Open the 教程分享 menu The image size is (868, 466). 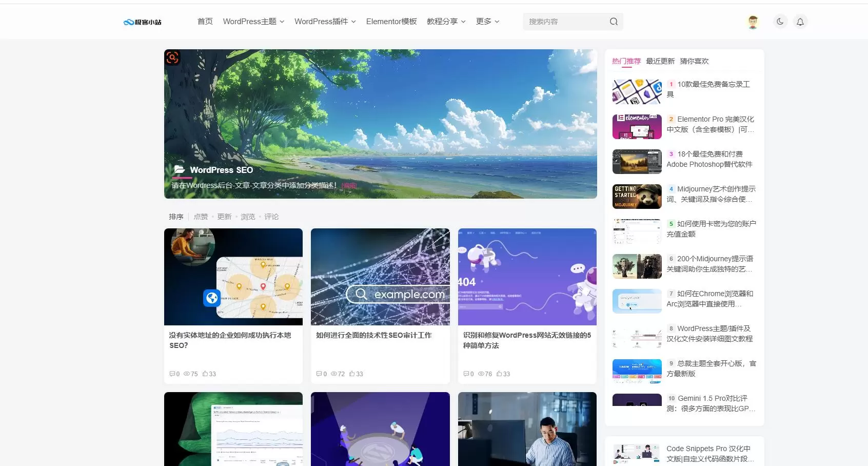click(446, 22)
